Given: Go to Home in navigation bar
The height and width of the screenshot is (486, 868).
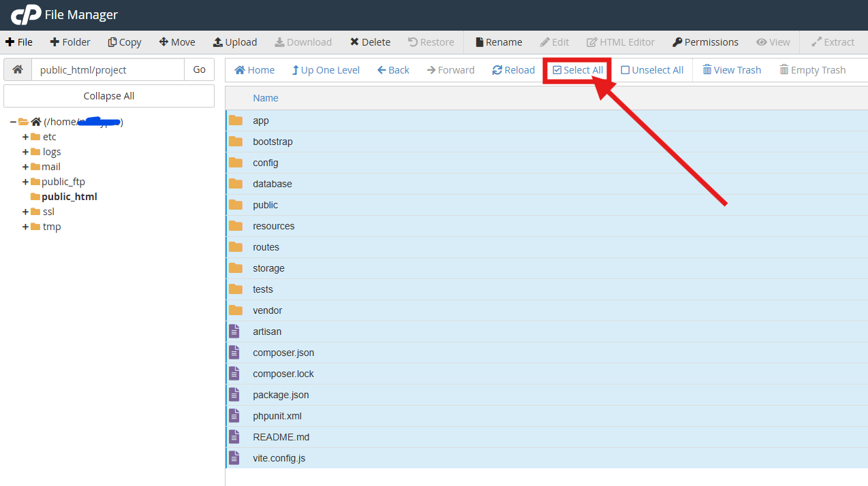Looking at the screenshot, I should pyautogui.click(x=255, y=70).
